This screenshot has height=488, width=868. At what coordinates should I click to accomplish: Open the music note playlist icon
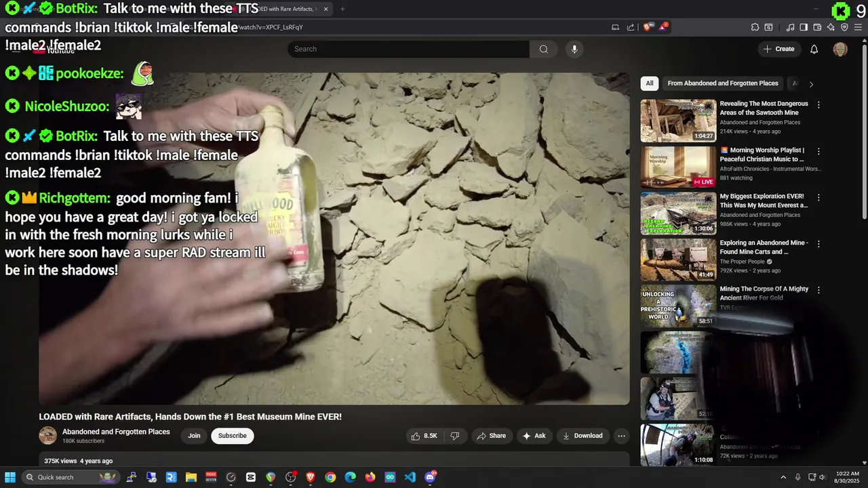pyautogui.click(x=790, y=27)
